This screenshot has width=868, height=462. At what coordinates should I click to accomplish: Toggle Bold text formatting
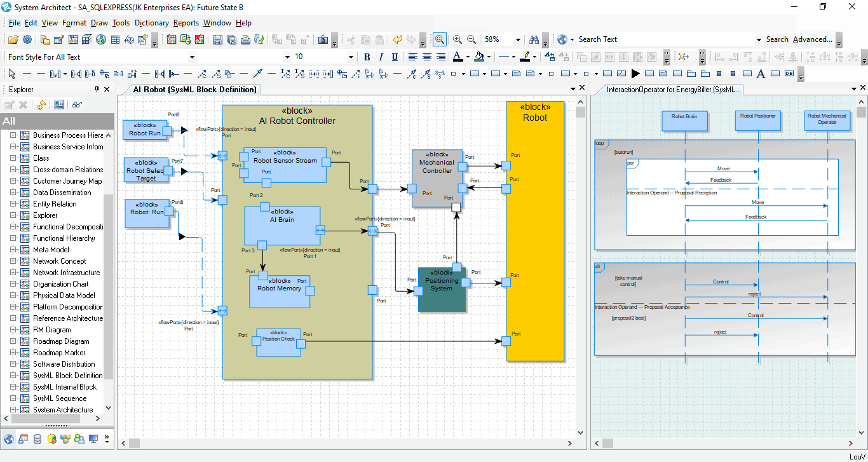coord(367,57)
